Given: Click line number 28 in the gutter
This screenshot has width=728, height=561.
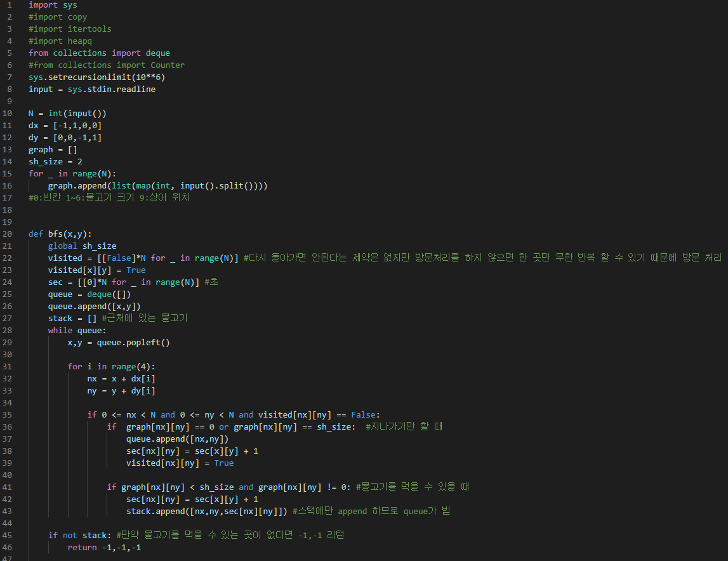Looking at the screenshot, I should pos(8,331).
